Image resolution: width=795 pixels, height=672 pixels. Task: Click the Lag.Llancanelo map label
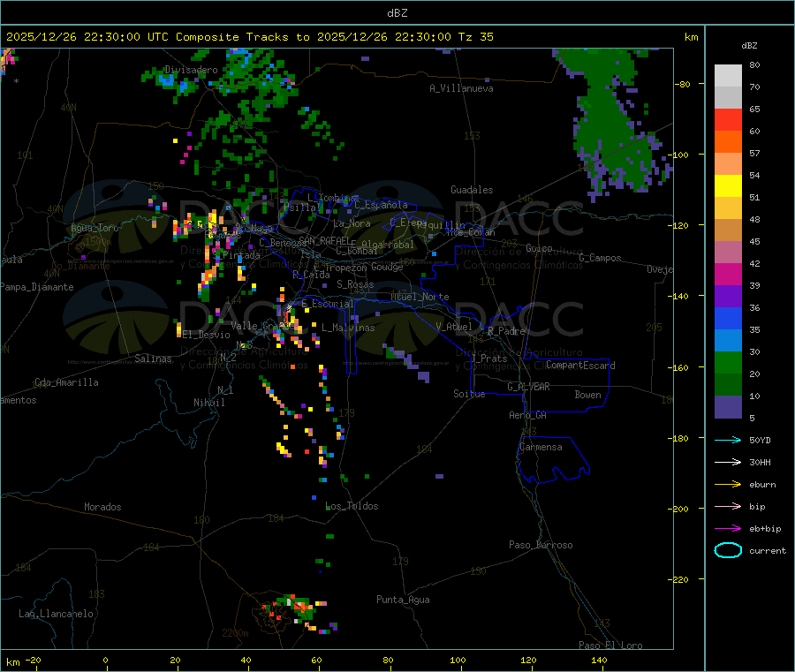[56, 614]
